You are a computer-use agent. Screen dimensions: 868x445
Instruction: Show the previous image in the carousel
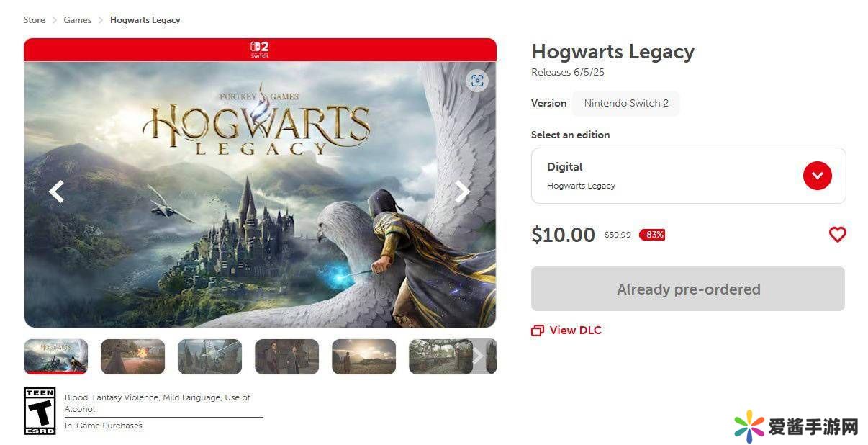click(56, 192)
